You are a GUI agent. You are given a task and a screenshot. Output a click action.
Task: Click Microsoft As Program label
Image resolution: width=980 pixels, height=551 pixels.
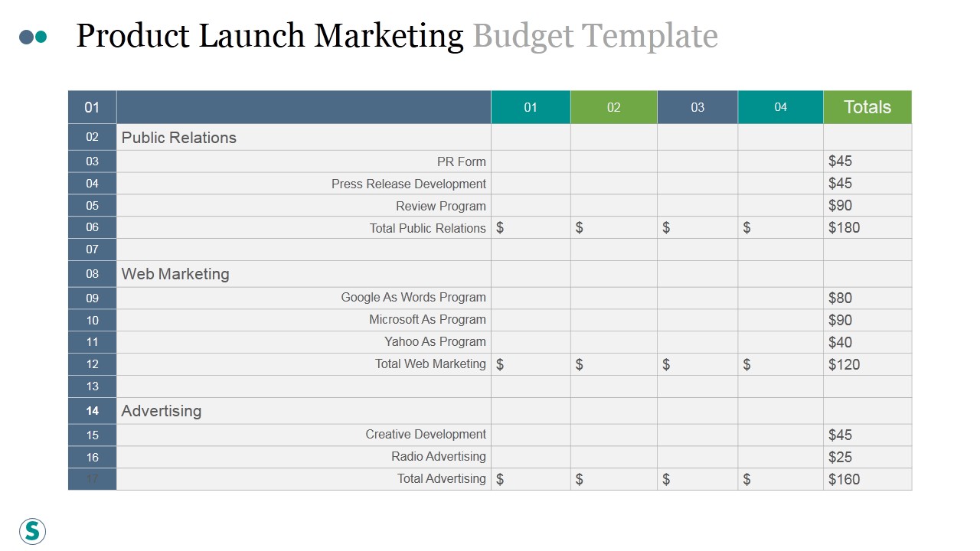pyautogui.click(x=427, y=319)
